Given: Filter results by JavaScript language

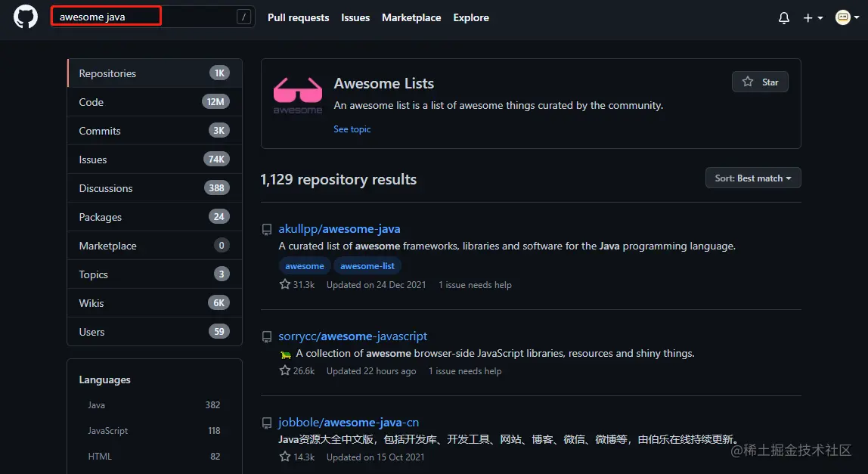Looking at the screenshot, I should coord(154,430).
